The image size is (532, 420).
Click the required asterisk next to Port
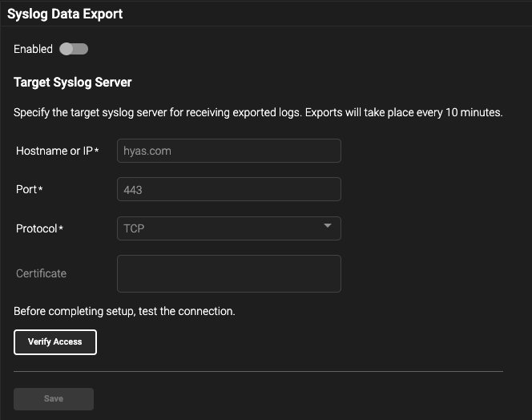(x=41, y=190)
